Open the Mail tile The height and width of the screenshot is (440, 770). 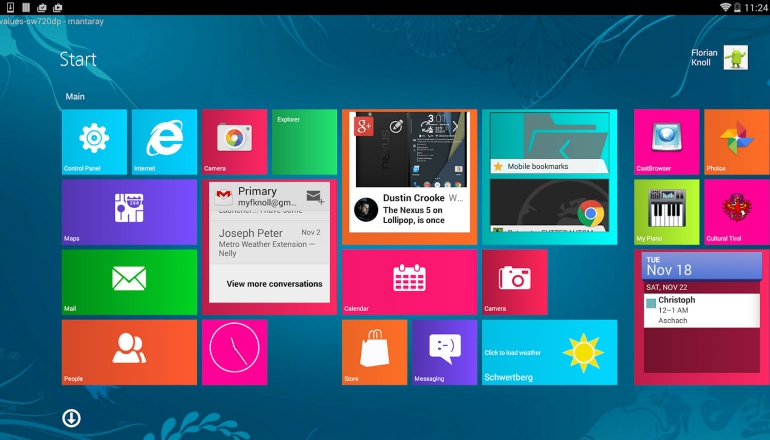(129, 281)
